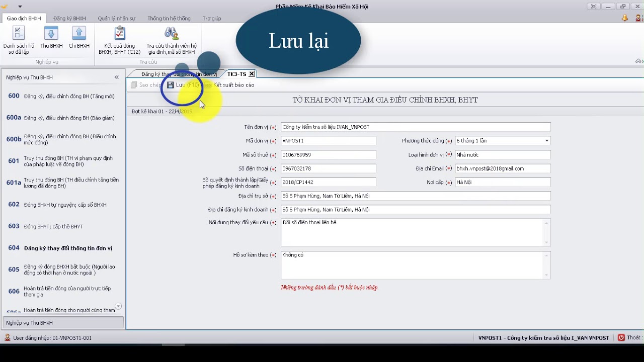Open Danh sách hồ sơ đã lập

tap(19, 40)
